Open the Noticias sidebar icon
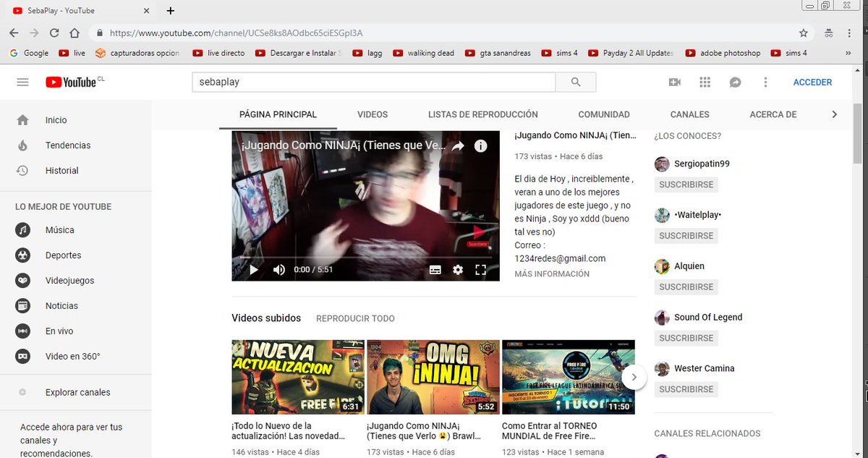 click(23, 306)
